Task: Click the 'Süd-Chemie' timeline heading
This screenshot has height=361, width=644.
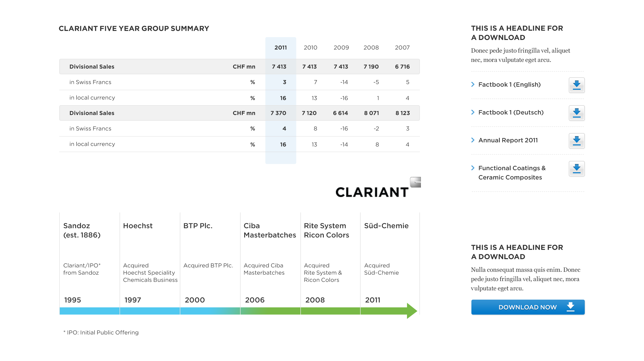Action: [386, 226]
